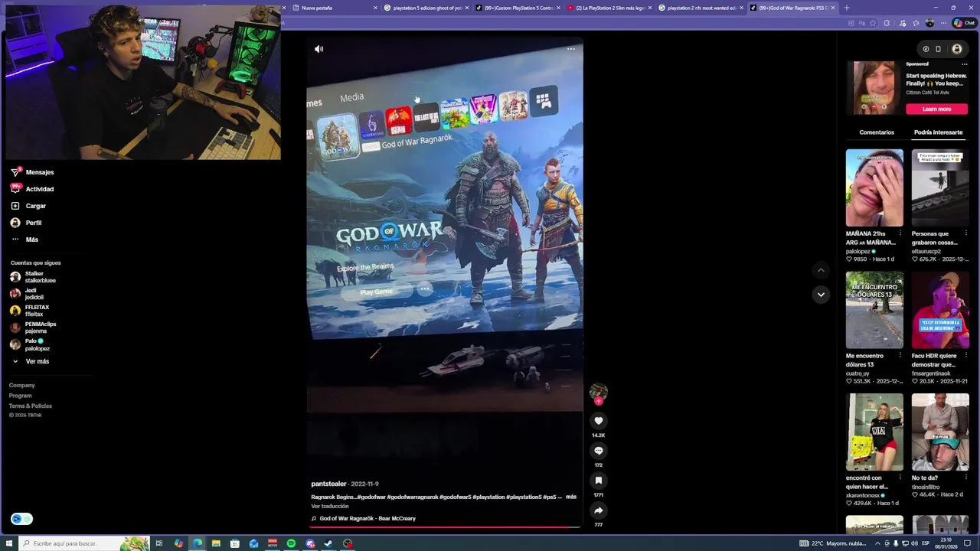980x551 pixels.
Task: Open Perfil in the sidebar
Action: tap(26, 223)
